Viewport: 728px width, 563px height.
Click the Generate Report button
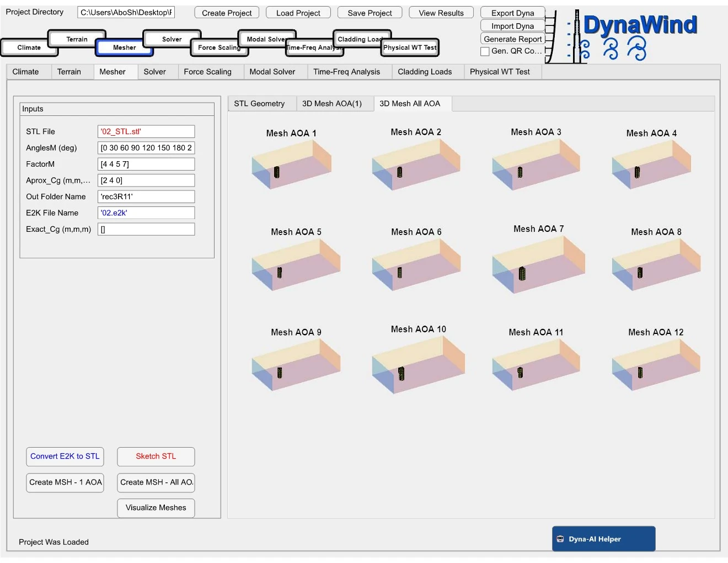pos(512,39)
